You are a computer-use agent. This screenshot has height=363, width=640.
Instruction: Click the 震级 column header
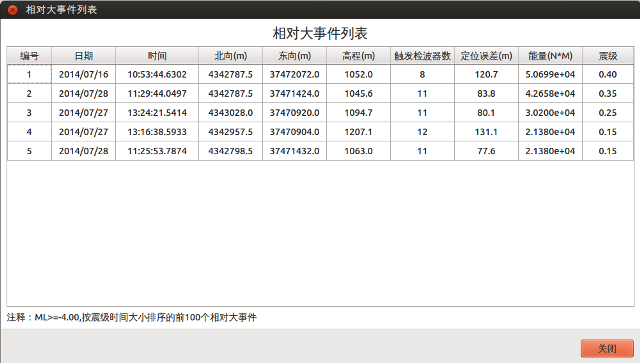tap(608, 56)
